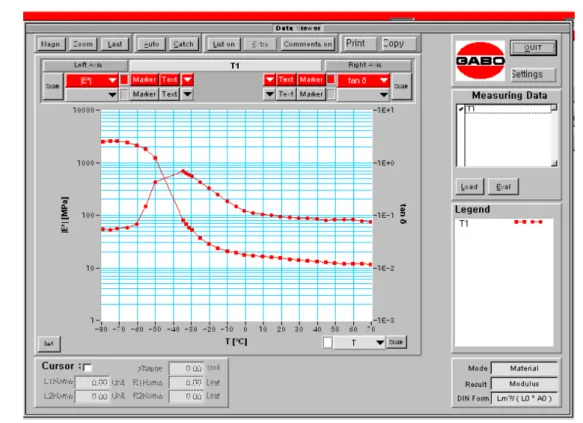The width and height of the screenshot is (583, 423).
Task: Click Marker in second right axis row
Action: coord(311,94)
